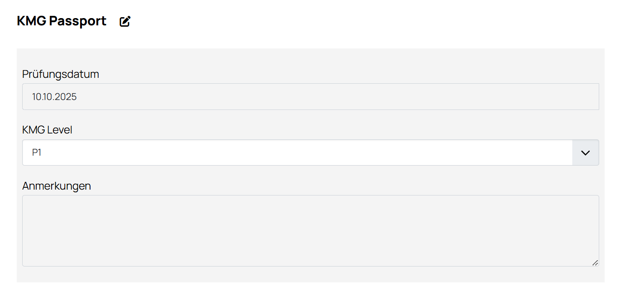Viewport: 644px width, 300px height.
Task: Click the gray form panel background
Action: pyautogui.click(x=310, y=59)
